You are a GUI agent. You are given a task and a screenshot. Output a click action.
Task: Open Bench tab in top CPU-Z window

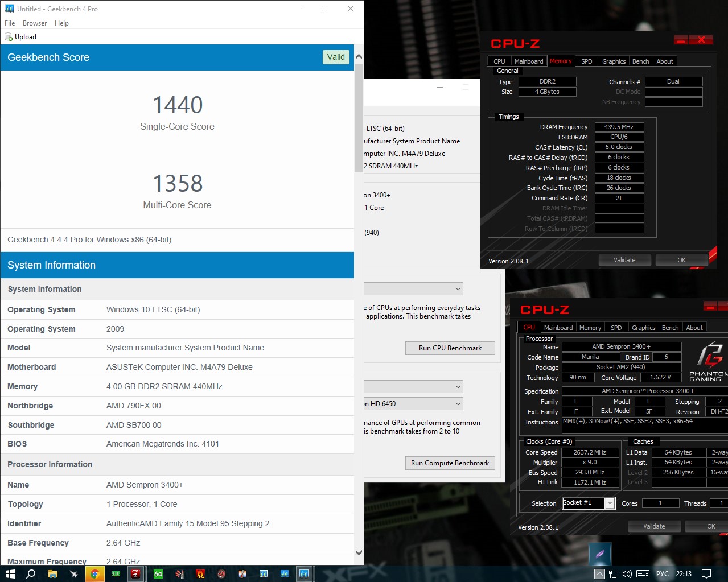640,61
